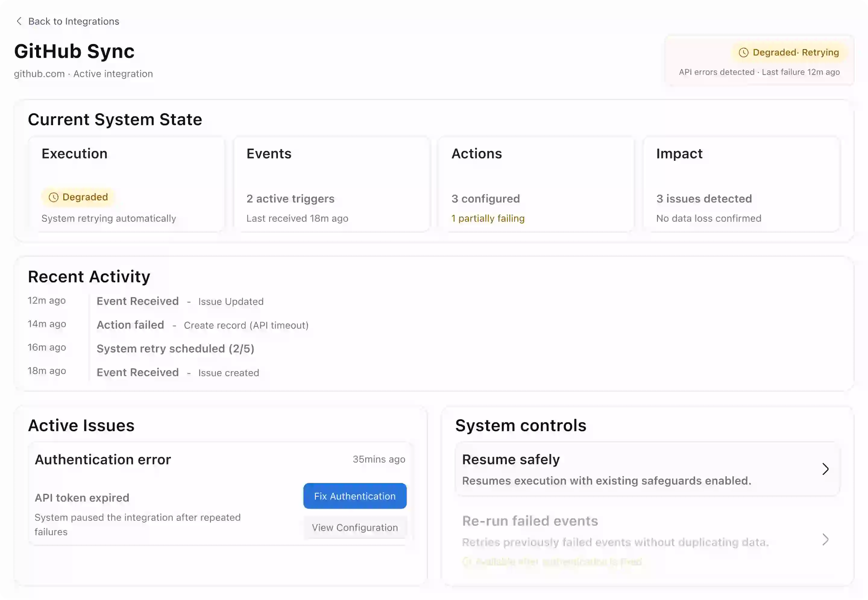Select the Event Received Issue Updated entry
This screenshot has width=868, height=600.
138,301
